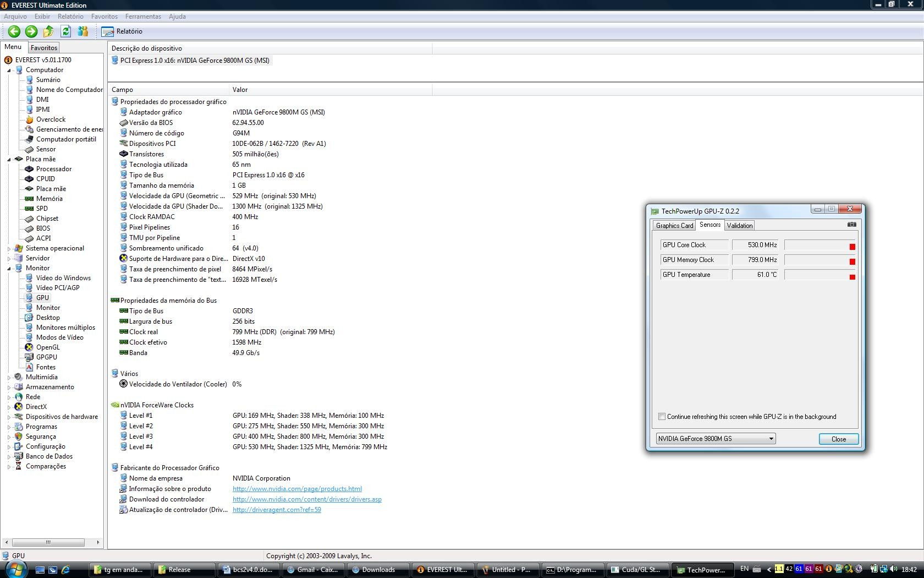Click the EN language indicator in tray
Viewport: 924px width, 578px height.
pyautogui.click(x=744, y=569)
